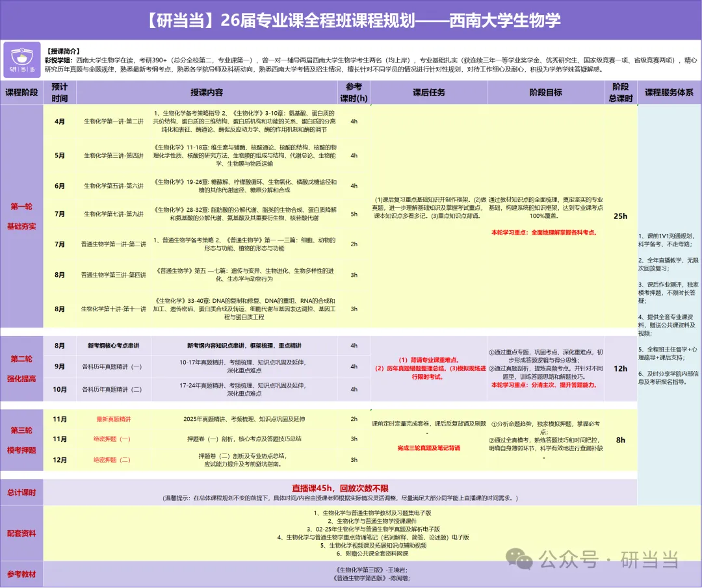Click materials item 3 (02-25年真题及解析电子版)
This screenshot has height=588, width=702.
click(373, 530)
